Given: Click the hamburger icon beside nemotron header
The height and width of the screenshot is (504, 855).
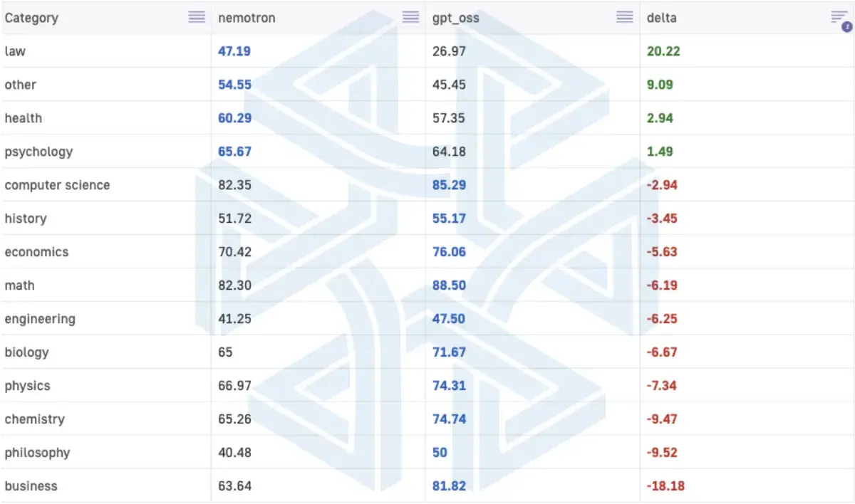Looking at the screenshot, I should click(410, 17).
